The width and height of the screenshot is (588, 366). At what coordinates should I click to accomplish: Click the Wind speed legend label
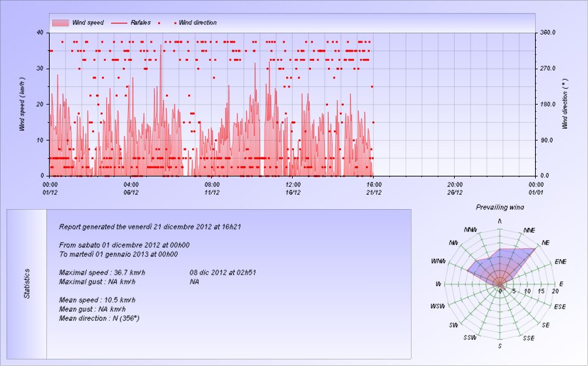[x=88, y=23]
